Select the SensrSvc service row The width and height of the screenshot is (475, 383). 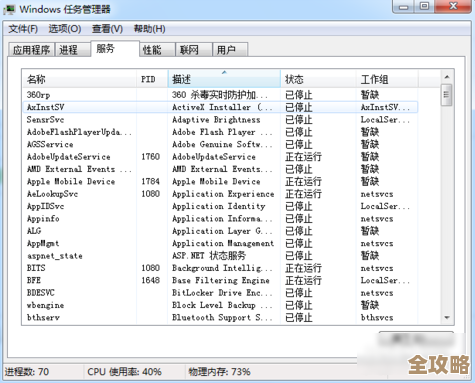pyautogui.click(x=220, y=120)
